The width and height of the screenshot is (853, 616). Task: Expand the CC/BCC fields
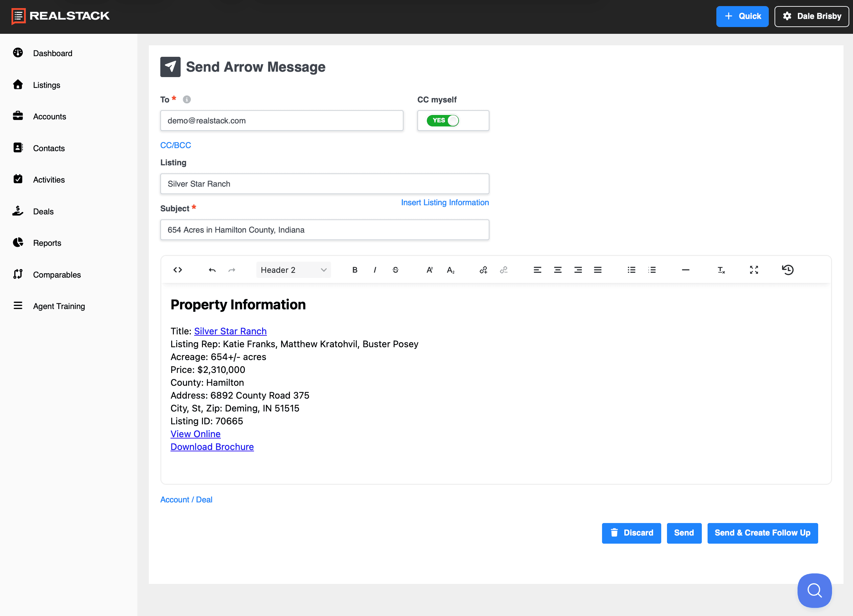[x=176, y=145]
